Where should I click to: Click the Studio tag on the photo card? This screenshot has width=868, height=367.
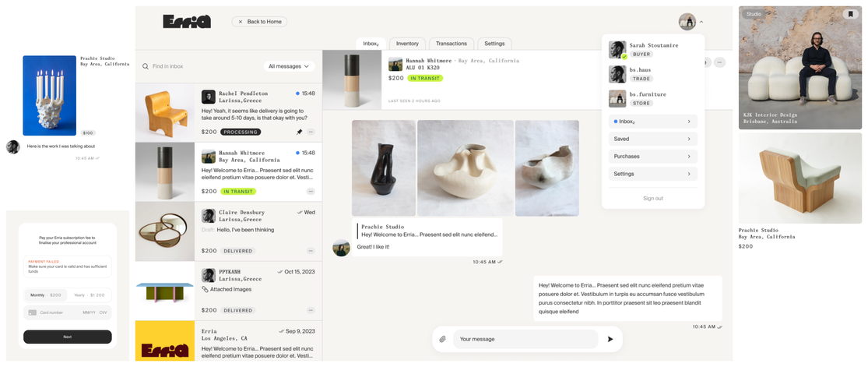pos(754,14)
